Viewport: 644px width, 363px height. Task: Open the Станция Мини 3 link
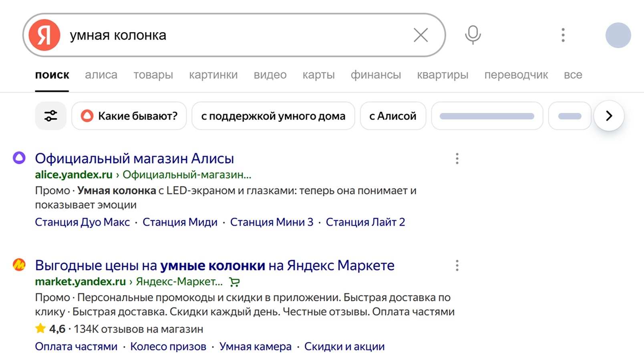272,222
